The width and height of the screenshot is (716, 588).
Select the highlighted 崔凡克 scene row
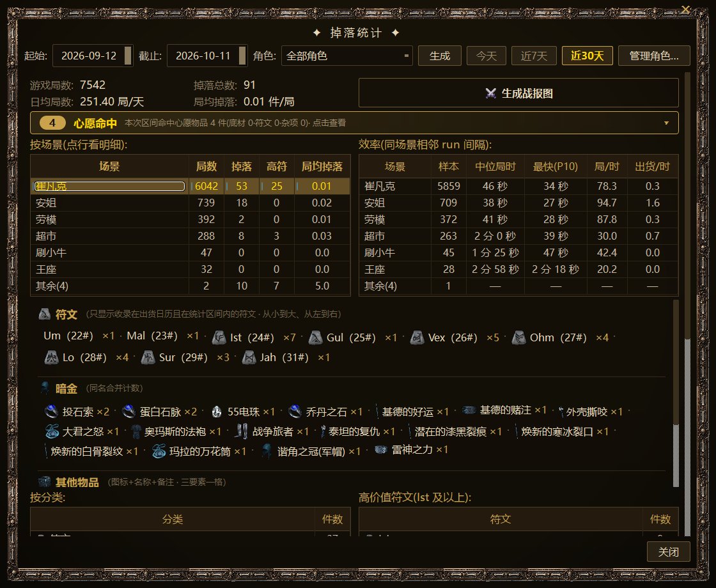pos(191,186)
